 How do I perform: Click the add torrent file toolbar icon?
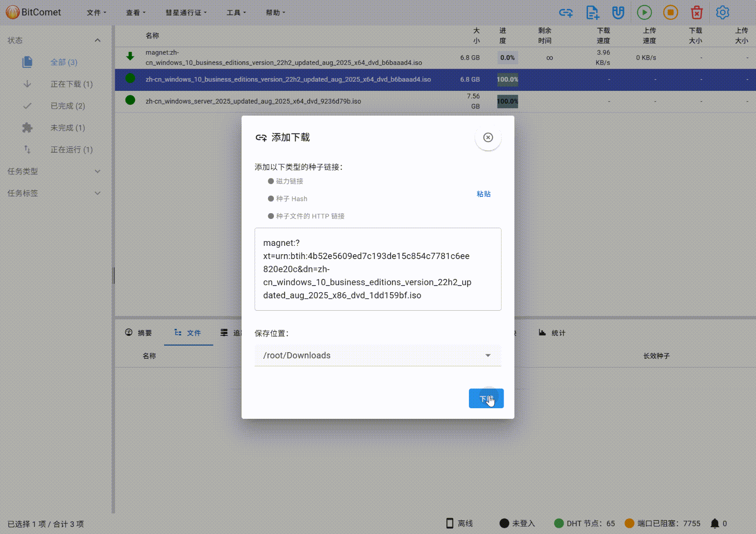(592, 12)
